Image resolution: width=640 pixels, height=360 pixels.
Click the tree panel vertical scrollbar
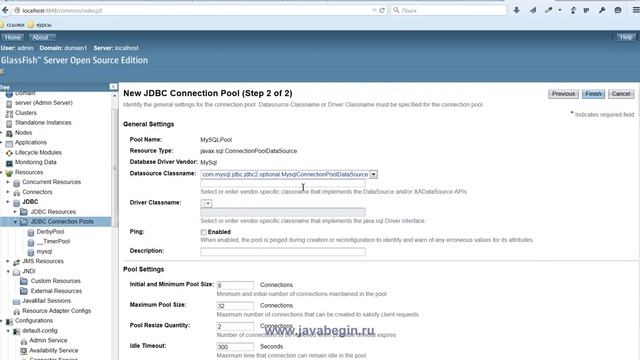coord(114,167)
